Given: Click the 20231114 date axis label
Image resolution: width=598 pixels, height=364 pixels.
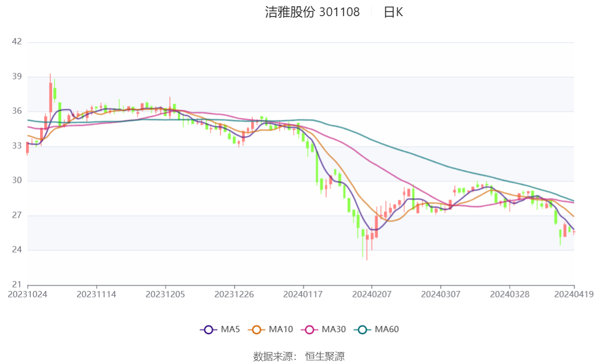Looking at the screenshot, I should (96, 295).
